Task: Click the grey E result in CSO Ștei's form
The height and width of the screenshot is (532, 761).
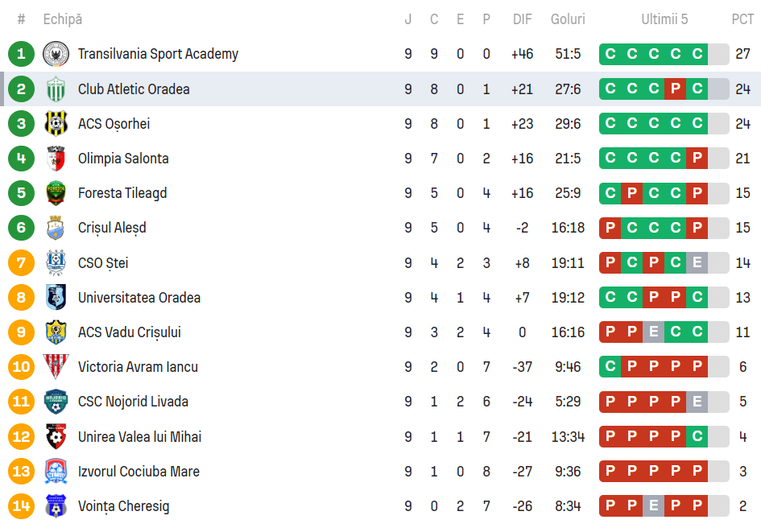Action: [697, 263]
